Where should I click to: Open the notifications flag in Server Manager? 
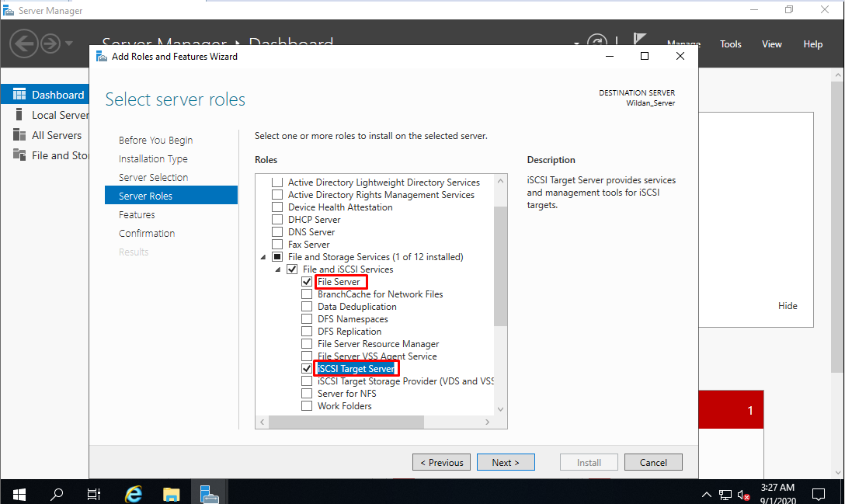(639, 39)
